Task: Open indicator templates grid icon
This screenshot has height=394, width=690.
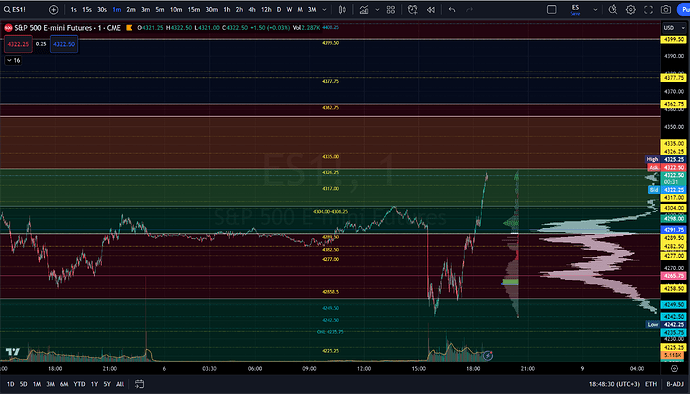Action: coord(391,10)
